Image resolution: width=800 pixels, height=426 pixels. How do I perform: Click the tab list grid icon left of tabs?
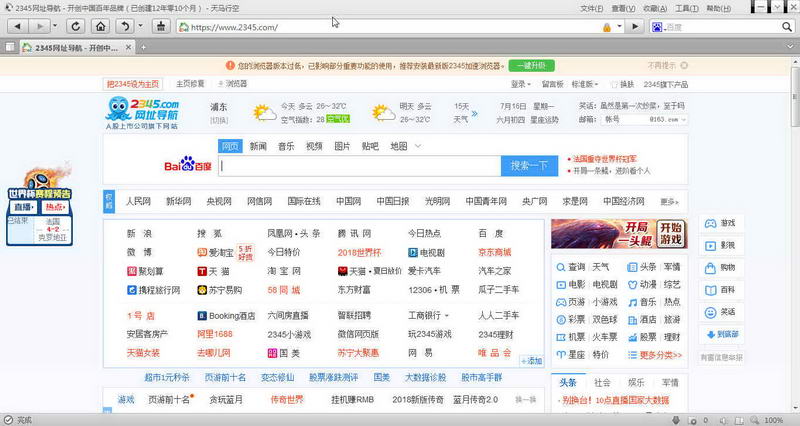pos(10,47)
